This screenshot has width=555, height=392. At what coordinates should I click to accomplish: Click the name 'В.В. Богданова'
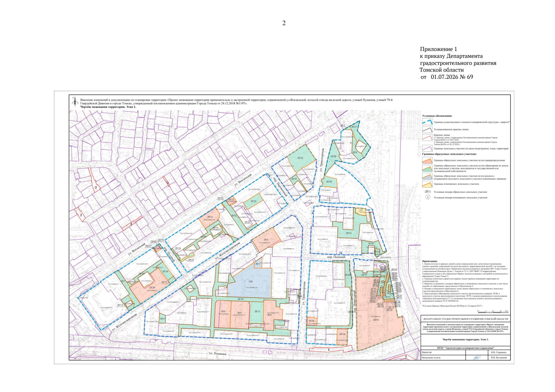point(499,358)
